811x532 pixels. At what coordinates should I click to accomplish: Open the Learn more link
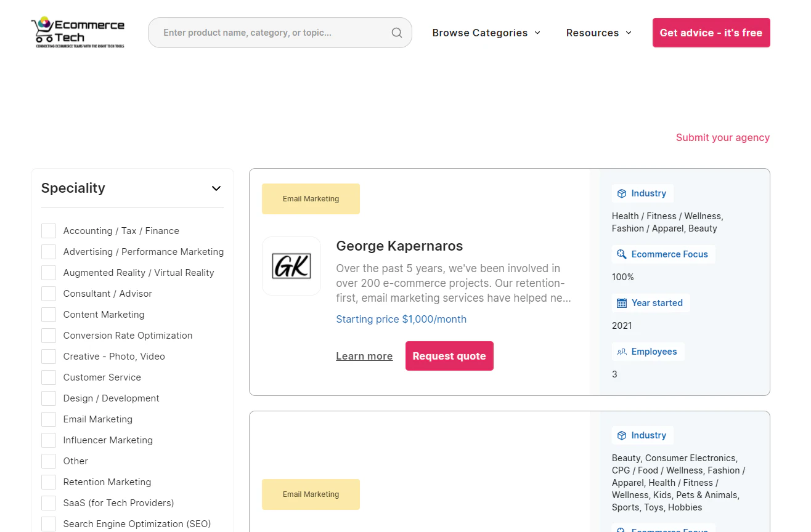pos(364,356)
